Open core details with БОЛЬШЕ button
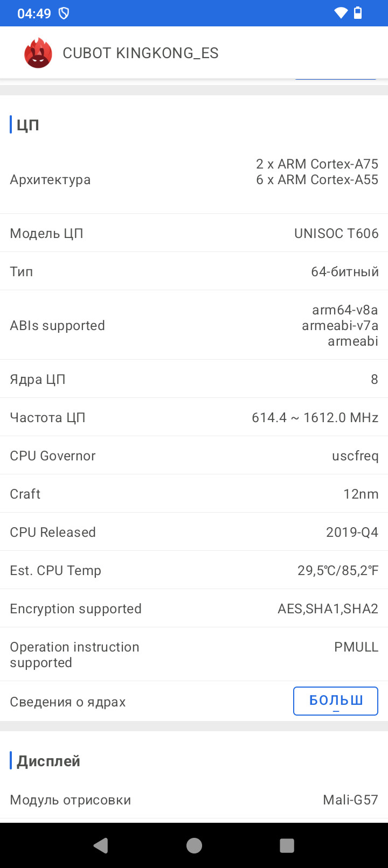Viewport: 388px width, 868px height. (x=335, y=701)
